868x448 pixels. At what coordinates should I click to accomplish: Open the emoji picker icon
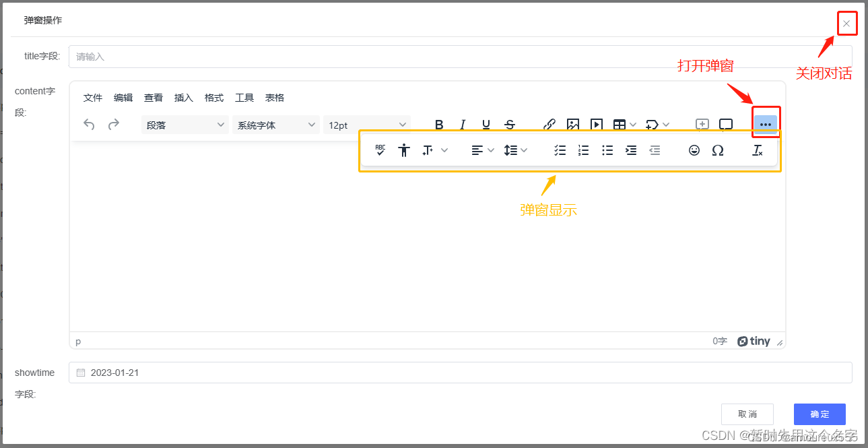[x=694, y=150]
